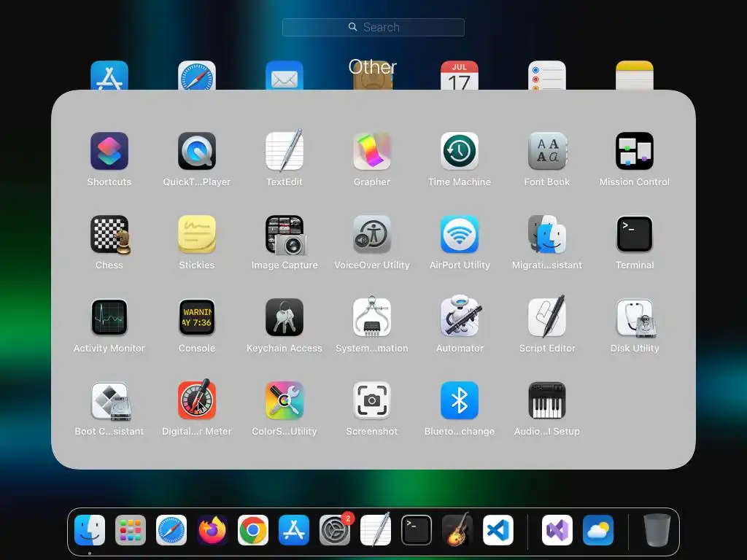Image resolution: width=747 pixels, height=560 pixels.
Task: Open Finder in the Dock
Action: (x=90, y=531)
